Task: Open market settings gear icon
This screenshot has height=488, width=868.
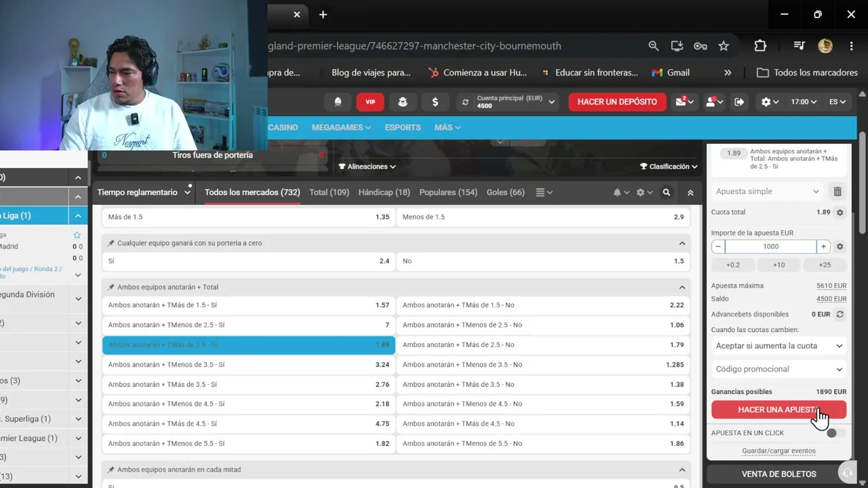Action: pyautogui.click(x=644, y=192)
